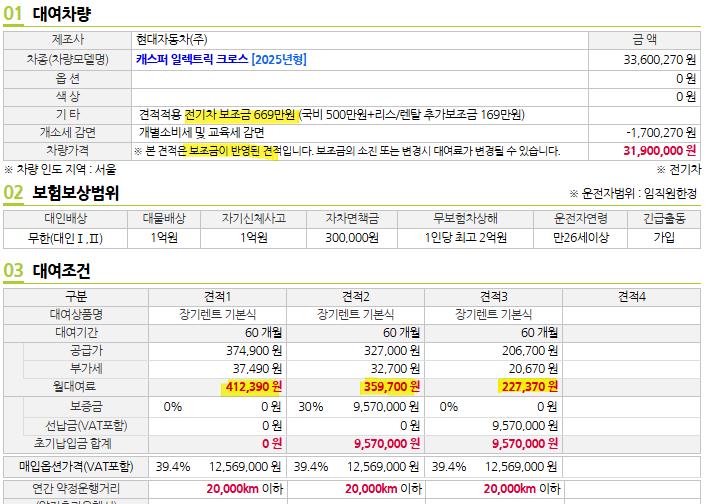The width and height of the screenshot is (707, 504).
Task: Click the 37,490 원 VAT value
Action: coord(257,369)
